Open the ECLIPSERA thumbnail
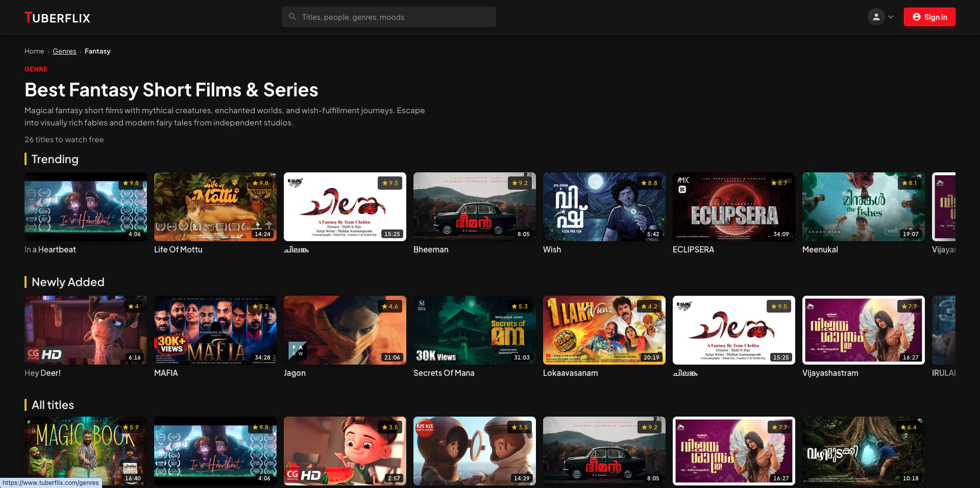Screen dimensions: 980x488 (x=734, y=207)
